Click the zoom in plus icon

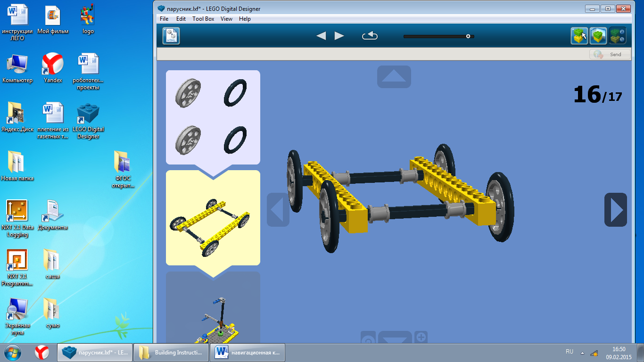click(421, 337)
